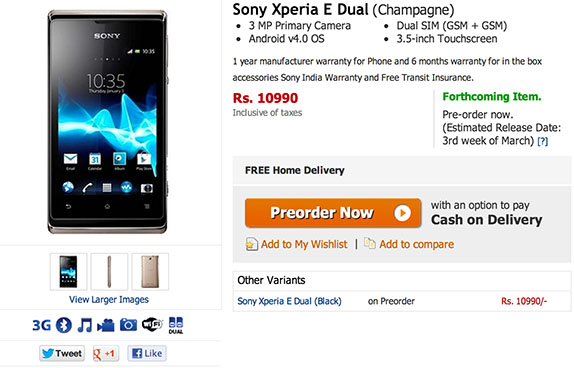This screenshot has width=574, height=368.
Task: Share via the Tweet button
Action: pyautogui.click(x=62, y=353)
